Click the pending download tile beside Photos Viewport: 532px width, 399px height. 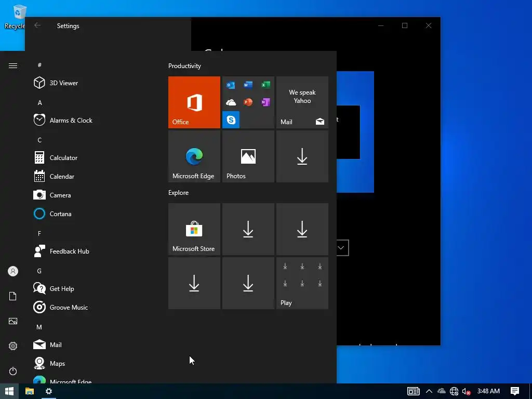click(302, 156)
